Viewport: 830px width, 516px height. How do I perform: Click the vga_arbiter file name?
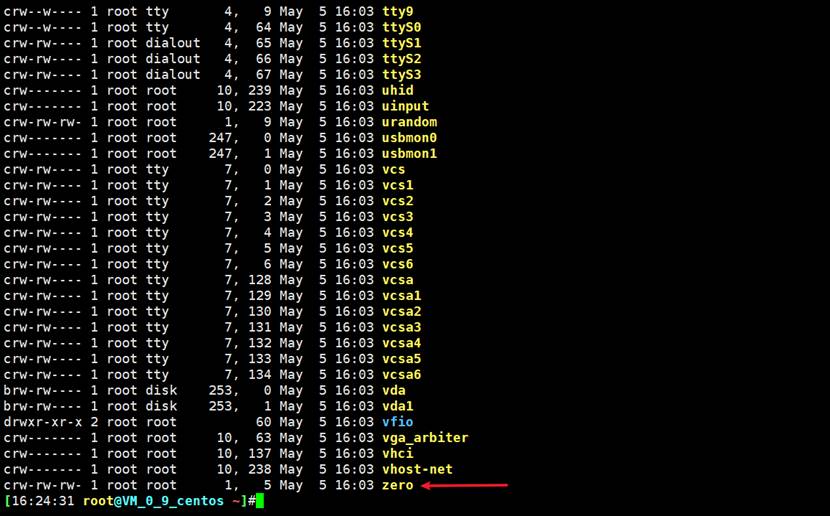[425, 438]
